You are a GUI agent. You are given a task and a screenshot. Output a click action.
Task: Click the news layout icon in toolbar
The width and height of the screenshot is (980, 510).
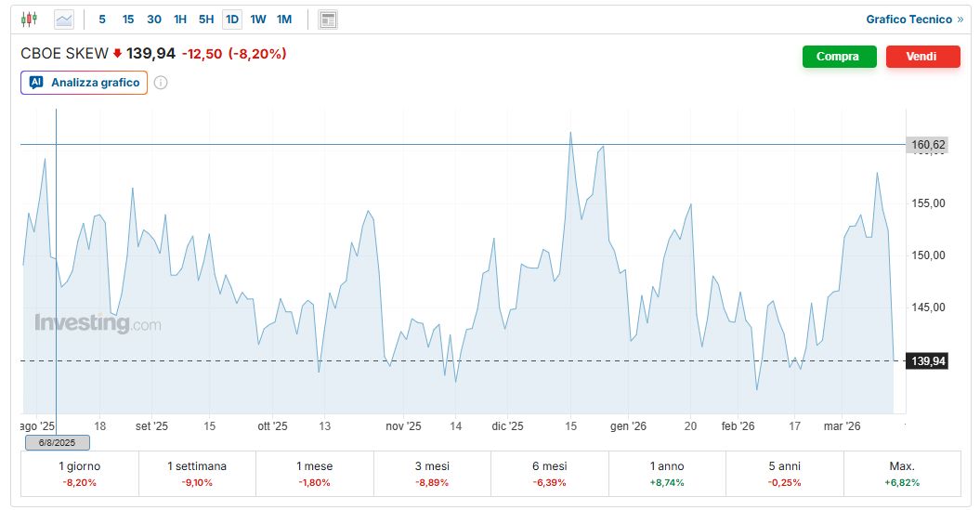[x=327, y=20]
